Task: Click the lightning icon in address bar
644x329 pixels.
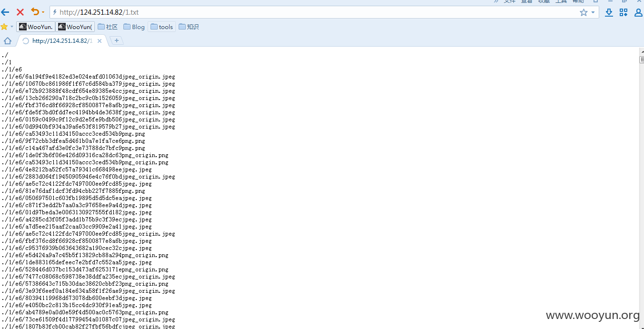Action: point(55,12)
